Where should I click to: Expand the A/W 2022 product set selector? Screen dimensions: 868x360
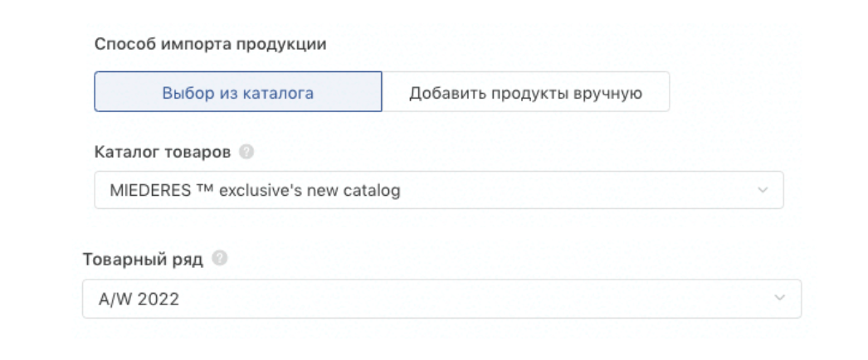point(441,299)
